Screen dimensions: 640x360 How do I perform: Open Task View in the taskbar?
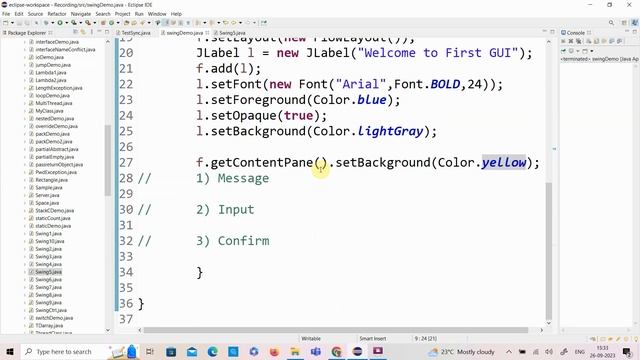[x=150, y=351]
